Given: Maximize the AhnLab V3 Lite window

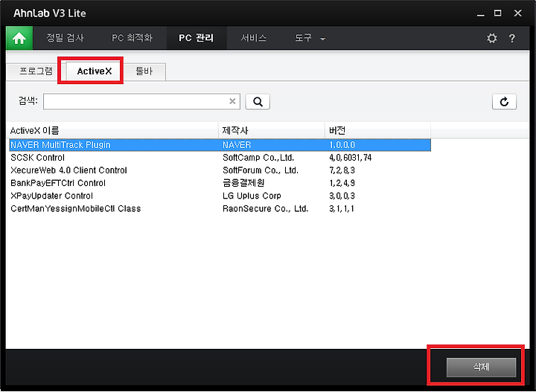Looking at the screenshot, I should tap(498, 13).
